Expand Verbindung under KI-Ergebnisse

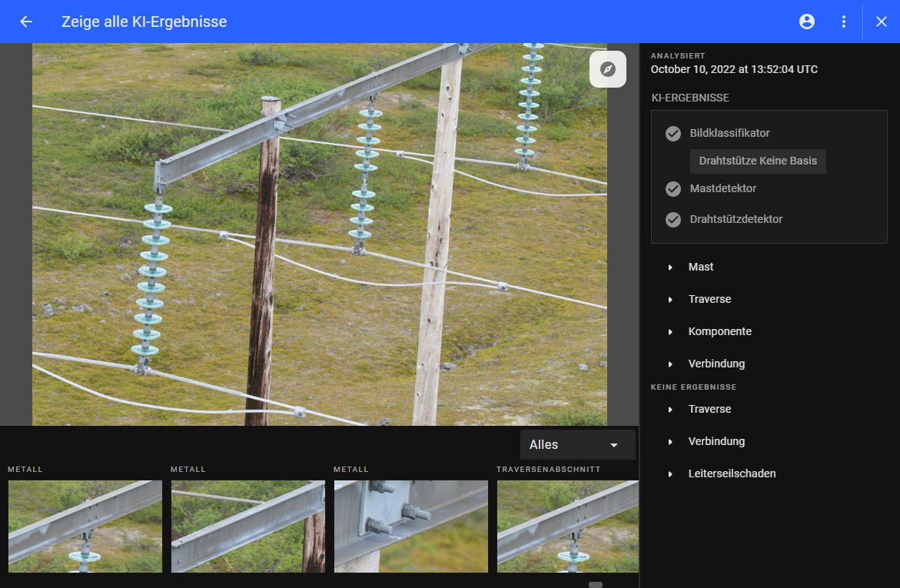coord(671,364)
